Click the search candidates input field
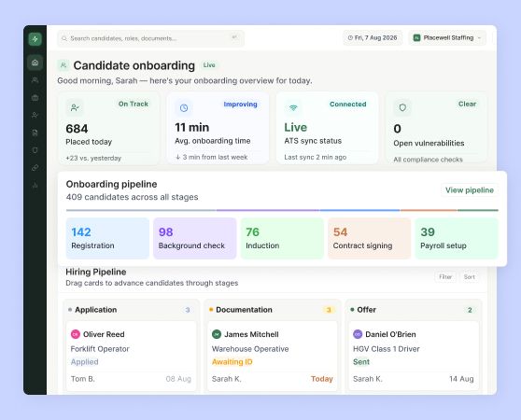521x420 pixels. tap(151, 38)
